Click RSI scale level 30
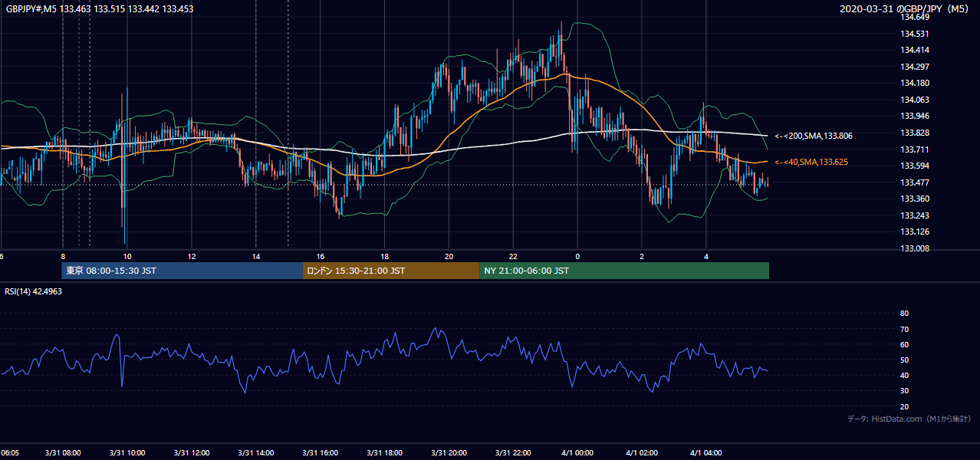980x460 pixels. (x=904, y=391)
